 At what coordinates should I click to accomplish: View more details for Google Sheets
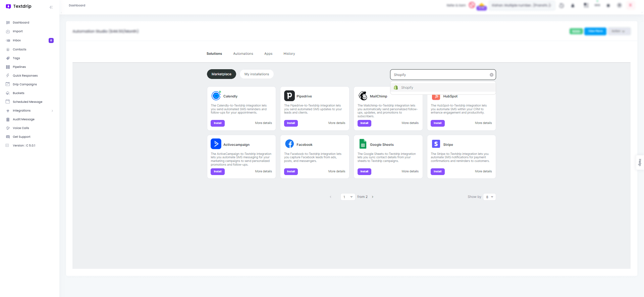click(410, 171)
